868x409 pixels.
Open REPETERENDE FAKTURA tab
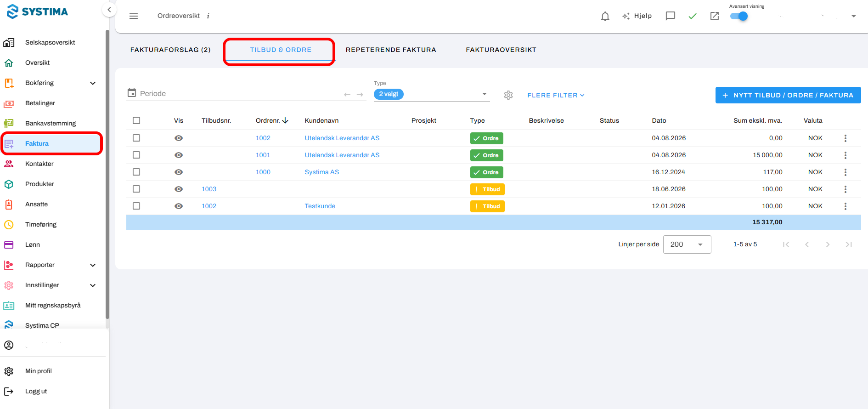[391, 50]
